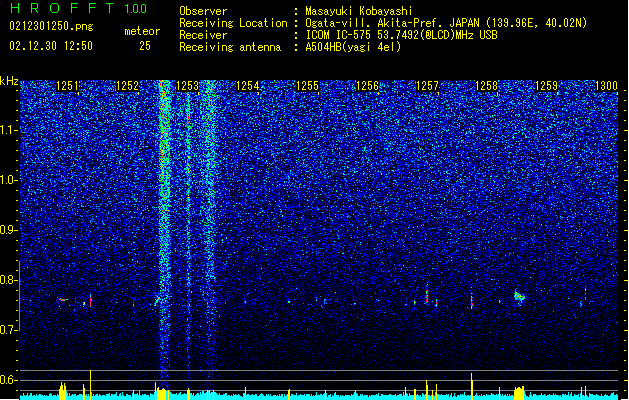629x400 pixels.
Task: Click the kHz axis unit label
Action: point(9,81)
